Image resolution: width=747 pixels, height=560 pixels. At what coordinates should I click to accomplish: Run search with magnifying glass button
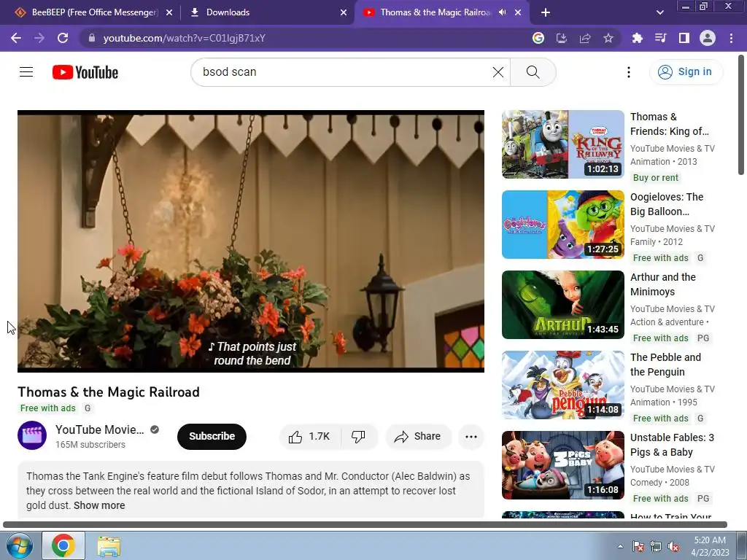point(533,72)
